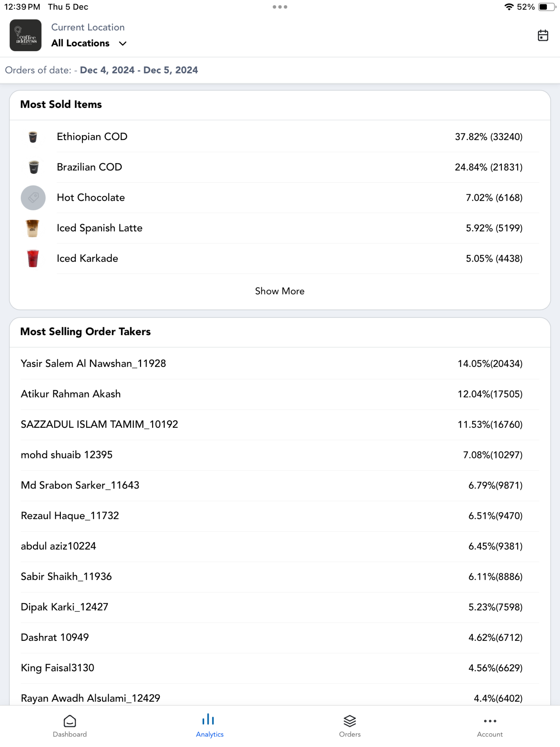This screenshot has height=747, width=560.
Task: Select the Hot Chocolate placeholder tag icon
Action: 33,198
